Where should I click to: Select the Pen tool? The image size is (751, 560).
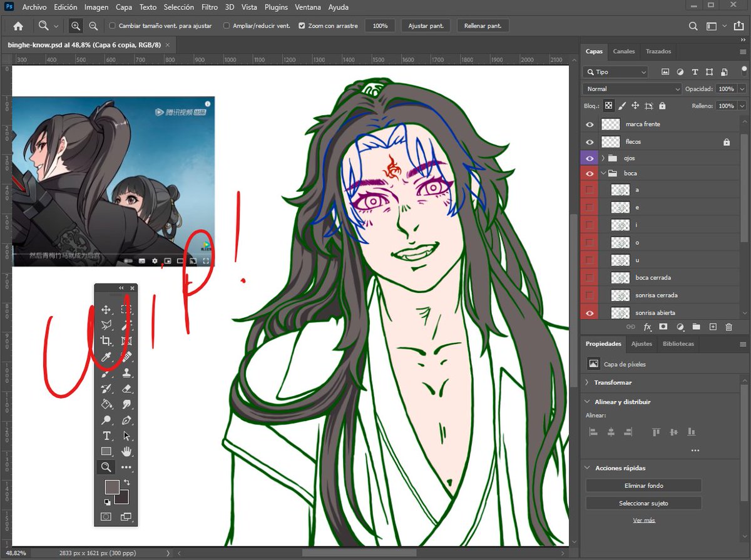point(126,420)
